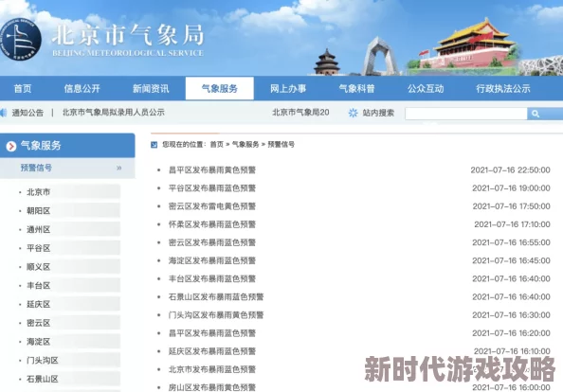Open the 网上办事 navigation tab
563x392 pixels.
[x=288, y=89]
